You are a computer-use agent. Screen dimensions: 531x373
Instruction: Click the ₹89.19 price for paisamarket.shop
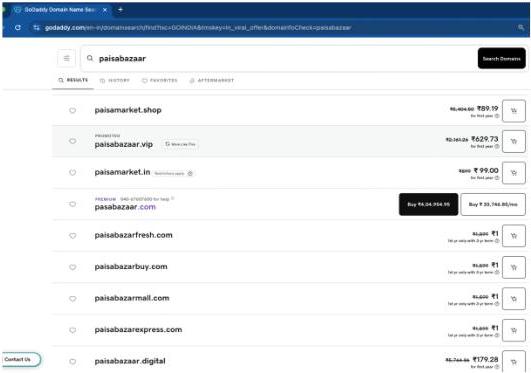coord(488,108)
